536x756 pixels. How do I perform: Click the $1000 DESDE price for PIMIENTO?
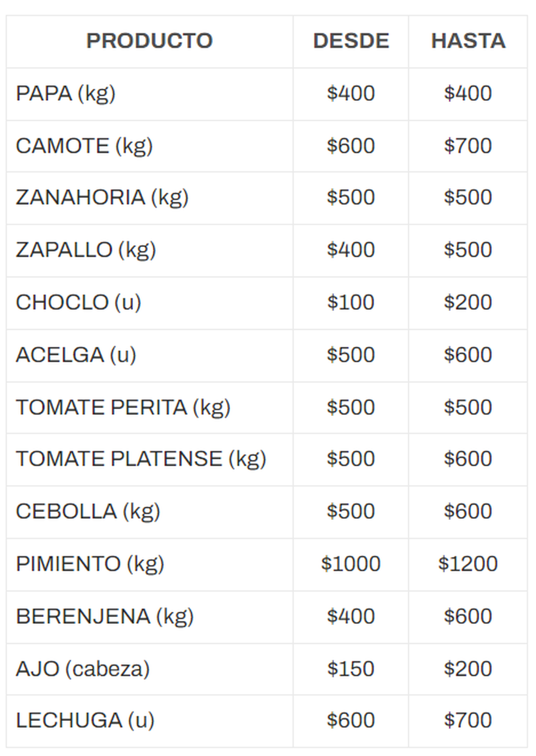pos(351,564)
